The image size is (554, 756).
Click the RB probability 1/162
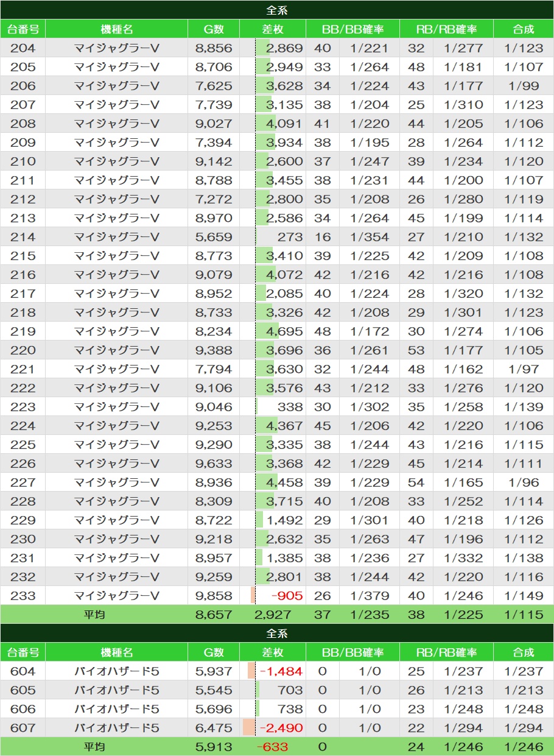pos(463,369)
